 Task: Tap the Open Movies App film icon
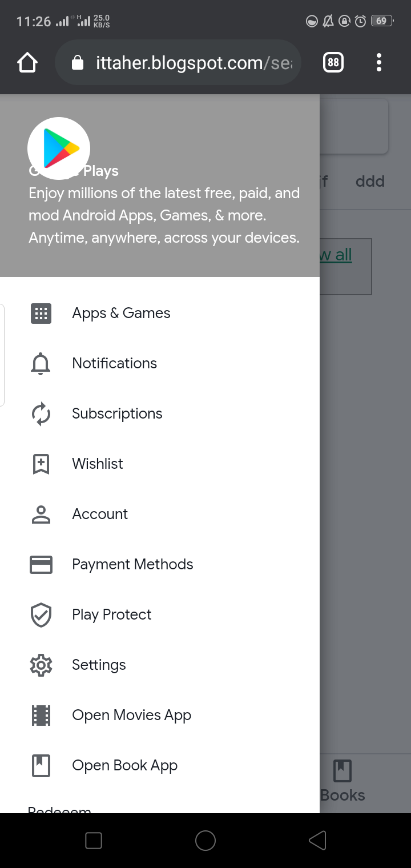[41, 716]
